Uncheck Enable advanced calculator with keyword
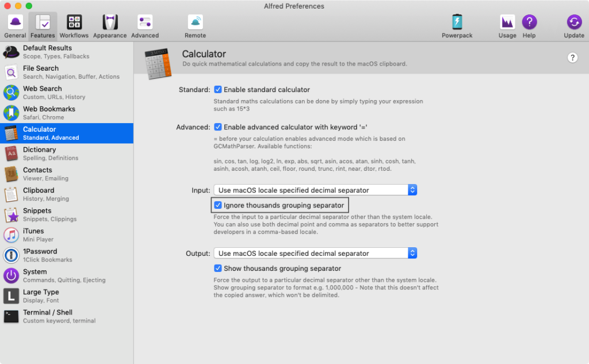The image size is (589, 364). (x=218, y=127)
